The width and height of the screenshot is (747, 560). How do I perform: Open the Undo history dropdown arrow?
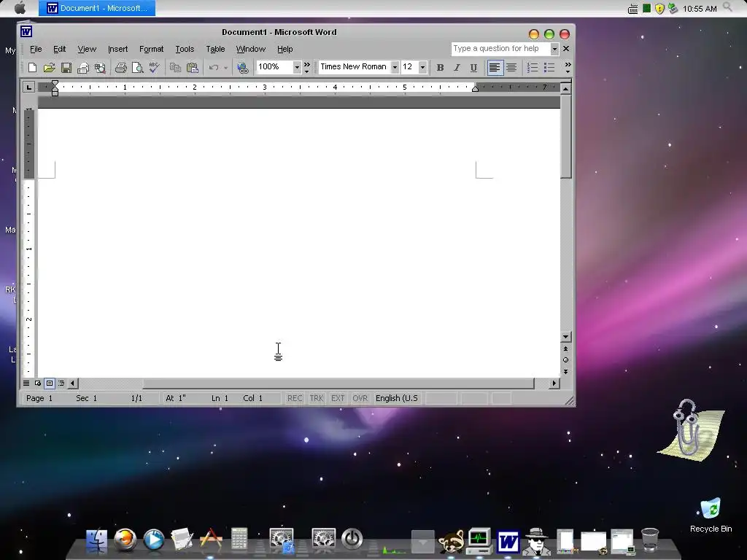(x=226, y=68)
